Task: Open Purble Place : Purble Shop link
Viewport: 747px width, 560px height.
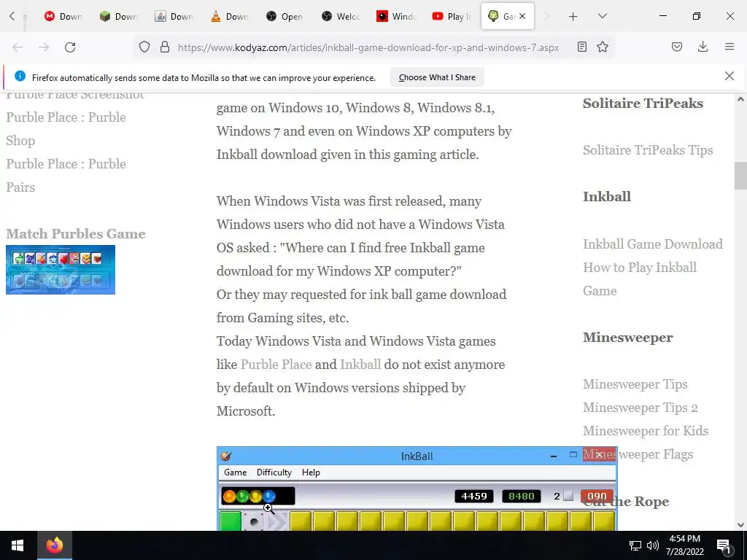Action: pyautogui.click(x=66, y=128)
